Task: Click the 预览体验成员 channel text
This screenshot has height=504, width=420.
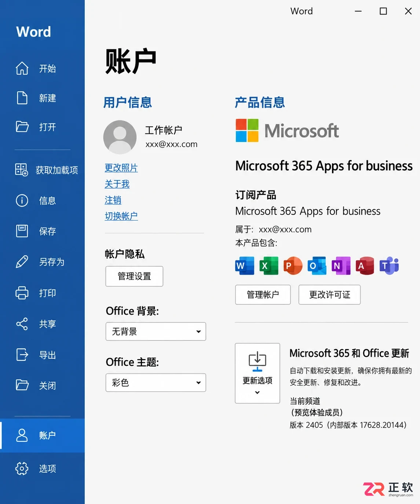Action: (x=317, y=412)
